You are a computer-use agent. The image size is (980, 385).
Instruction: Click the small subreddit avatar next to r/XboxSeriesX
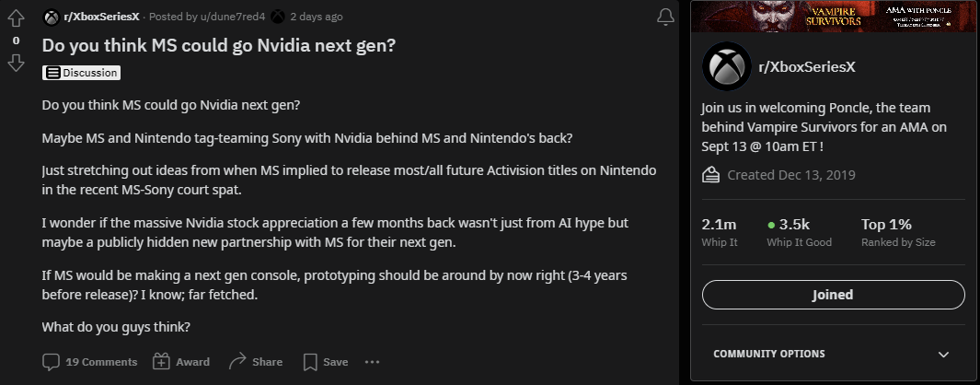pos(52,17)
